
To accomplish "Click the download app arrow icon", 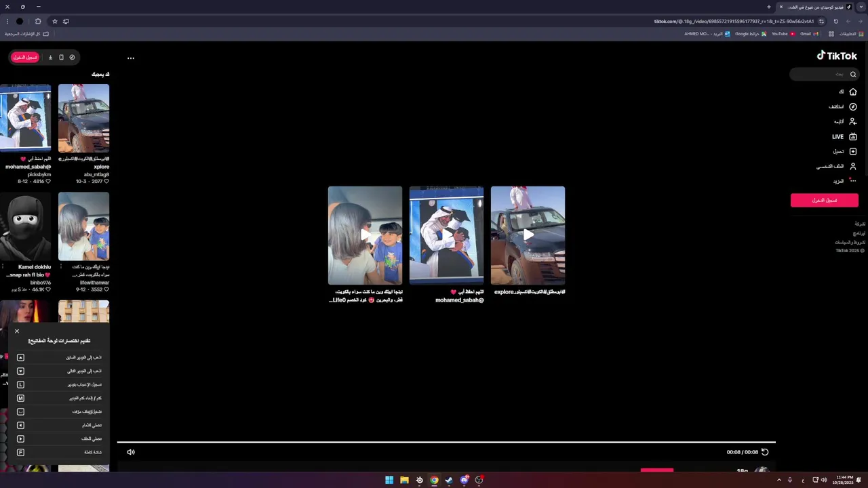I will (50, 58).
